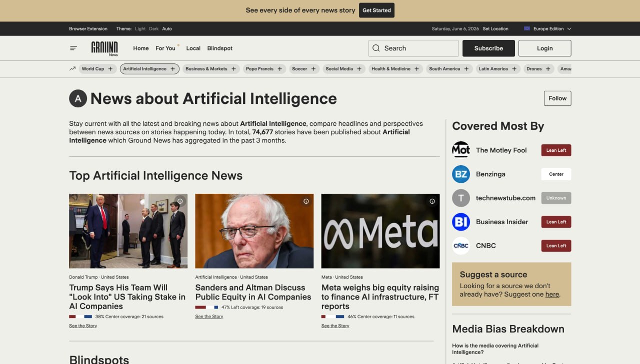Switch theme to Auto
640x364 pixels.
pyautogui.click(x=167, y=28)
